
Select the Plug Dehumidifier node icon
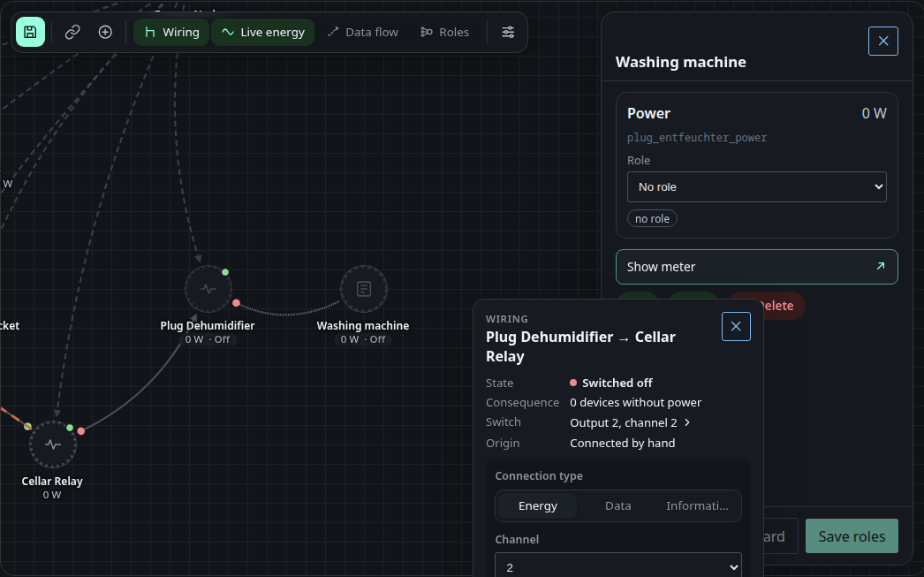[x=208, y=289]
